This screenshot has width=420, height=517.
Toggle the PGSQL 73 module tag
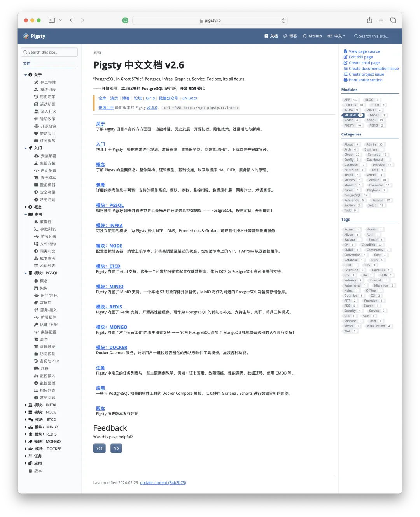pos(374,120)
